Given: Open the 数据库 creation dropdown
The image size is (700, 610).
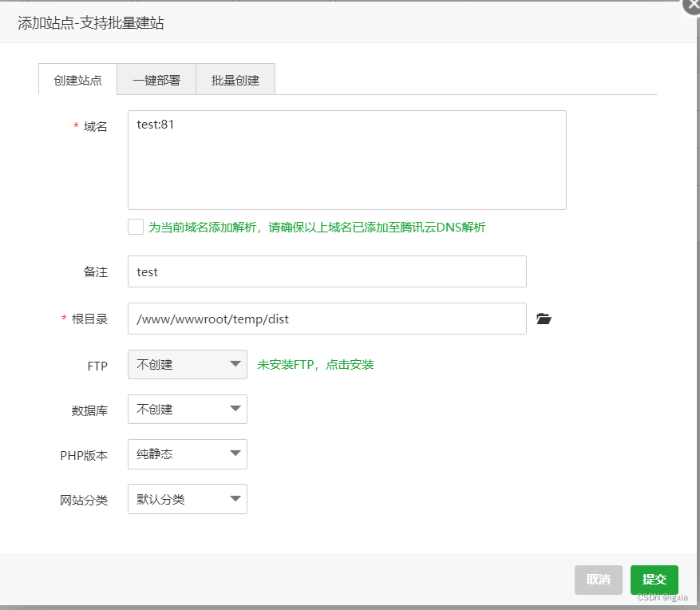Looking at the screenshot, I should [x=187, y=409].
